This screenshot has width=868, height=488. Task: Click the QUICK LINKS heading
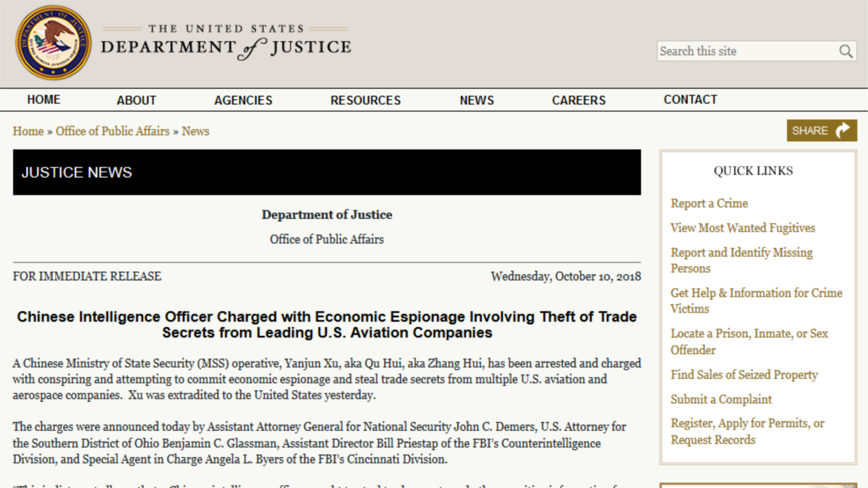tap(754, 171)
